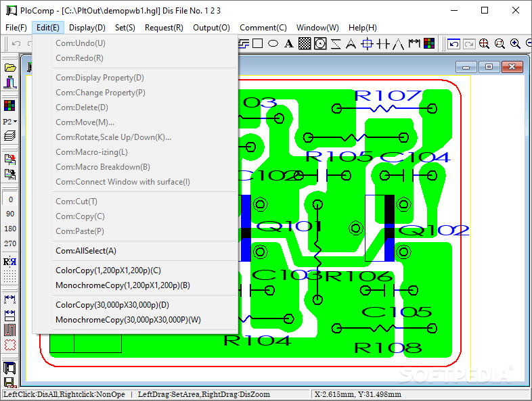
Task: Select the text A tool
Action: 289,43
